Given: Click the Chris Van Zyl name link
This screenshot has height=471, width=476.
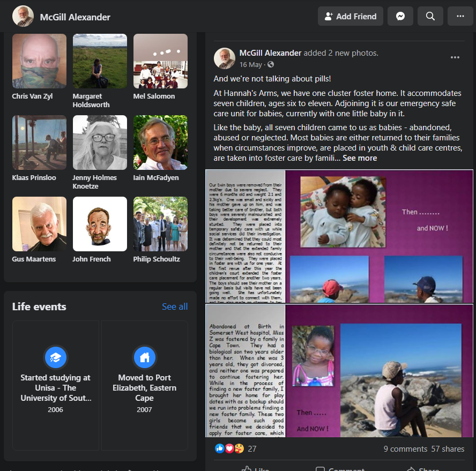Looking at the screenshot, I should [32, 96].
